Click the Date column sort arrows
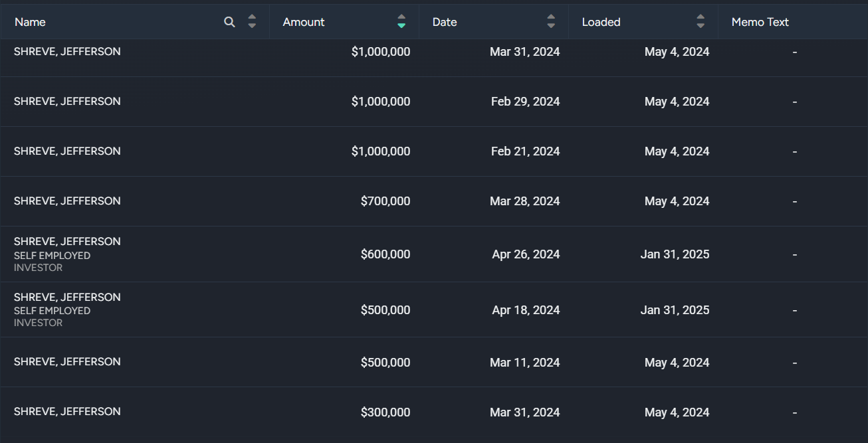The height and width of the screenshot is (443, 868). coord(551,22)
